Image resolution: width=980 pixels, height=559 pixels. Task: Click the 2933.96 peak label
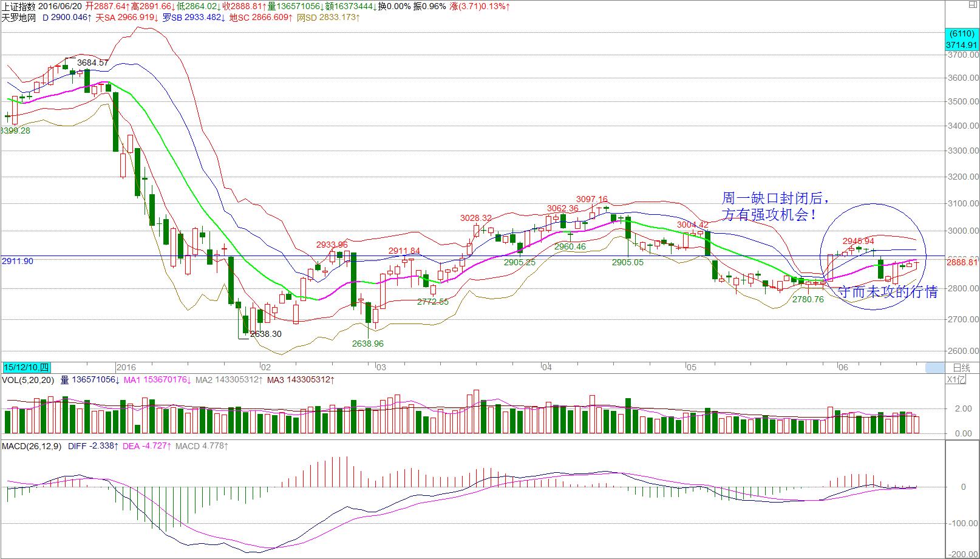(x=332, y=245)
